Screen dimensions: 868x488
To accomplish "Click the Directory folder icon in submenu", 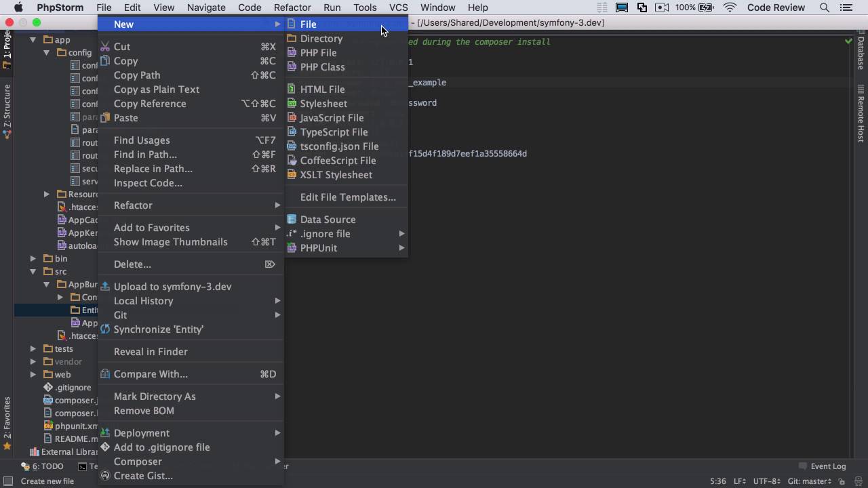I will (x=292, y=39).
